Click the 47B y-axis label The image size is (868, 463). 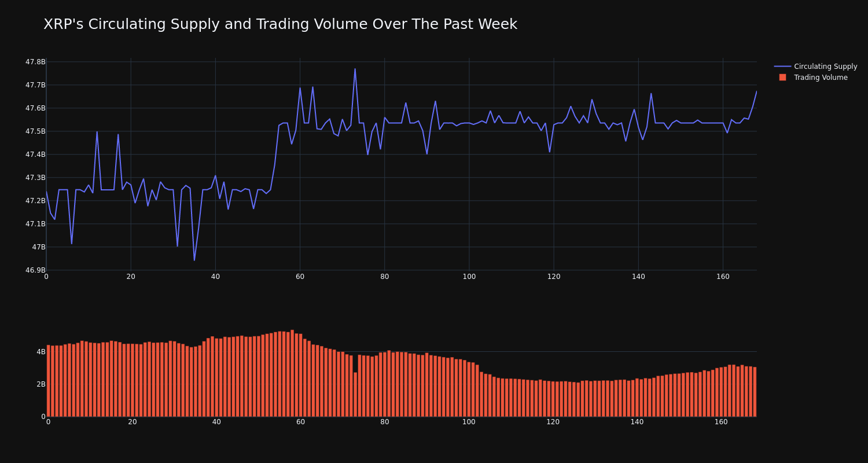coord(39,247)
